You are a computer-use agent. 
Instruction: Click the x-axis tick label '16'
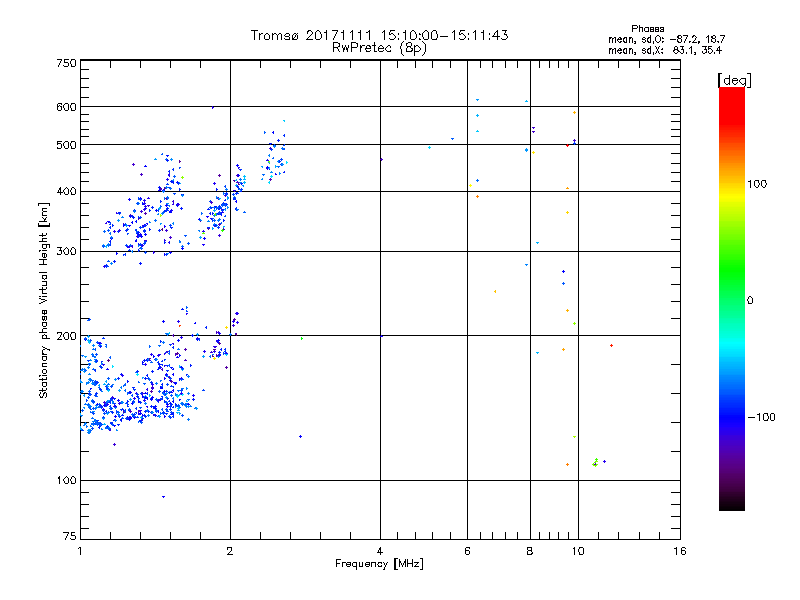click(x=680, y=551)
